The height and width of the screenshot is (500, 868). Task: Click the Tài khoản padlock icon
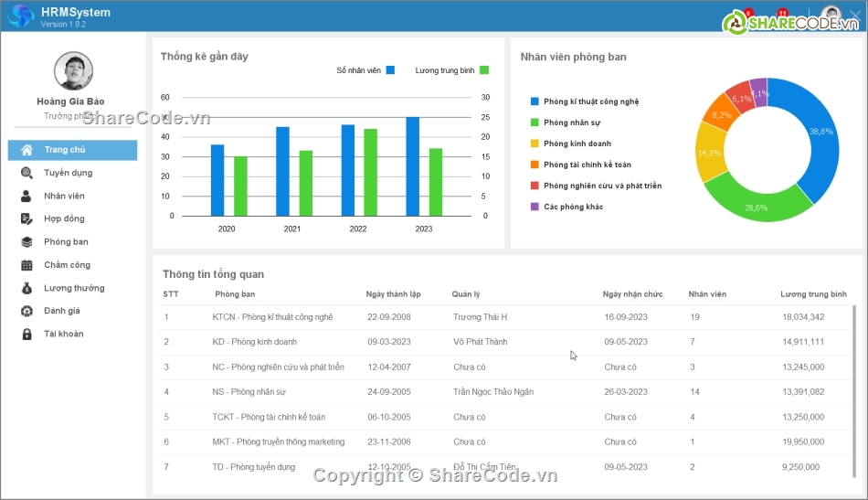(x=26, y=334)
